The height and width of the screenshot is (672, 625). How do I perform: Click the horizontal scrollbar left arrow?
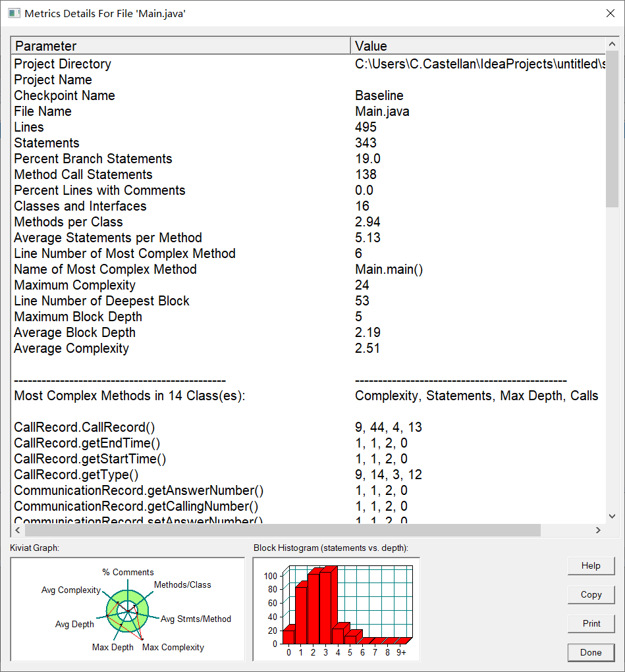tap(18, 530)
